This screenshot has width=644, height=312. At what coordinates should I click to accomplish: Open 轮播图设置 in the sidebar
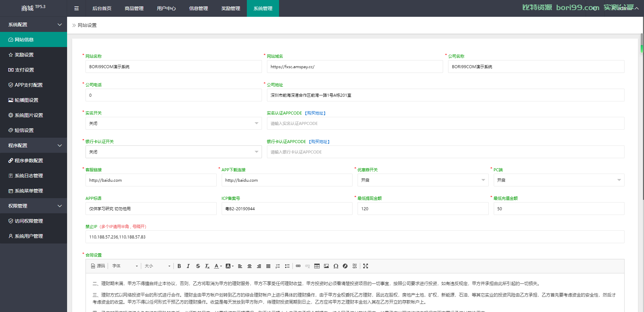tap(34, 100)
